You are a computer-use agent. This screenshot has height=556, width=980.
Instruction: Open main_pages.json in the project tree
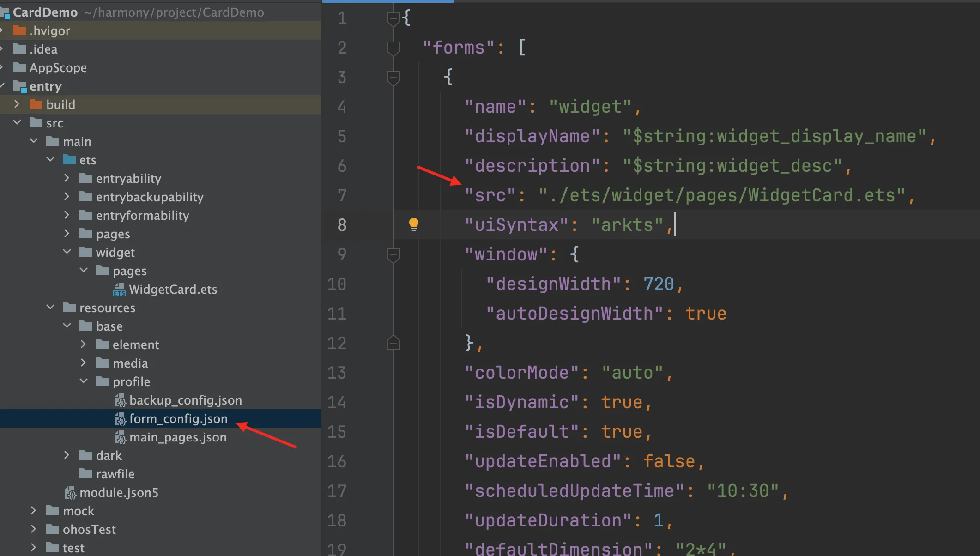pyautogui.click(x=178, y=437)
